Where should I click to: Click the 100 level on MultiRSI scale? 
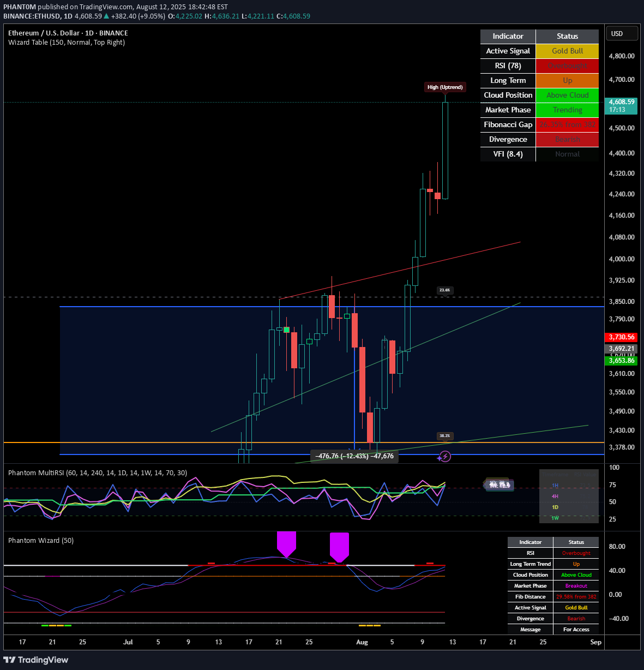[x=614, y=467]
